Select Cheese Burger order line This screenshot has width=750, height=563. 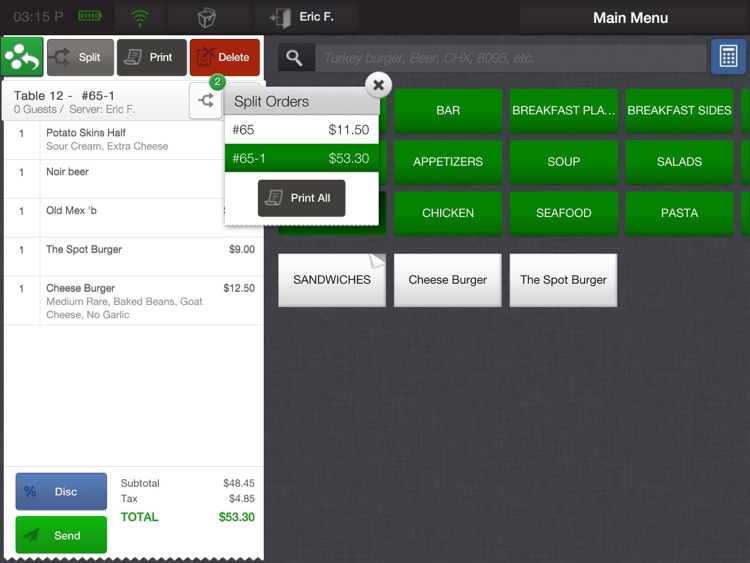pos(134,301)
